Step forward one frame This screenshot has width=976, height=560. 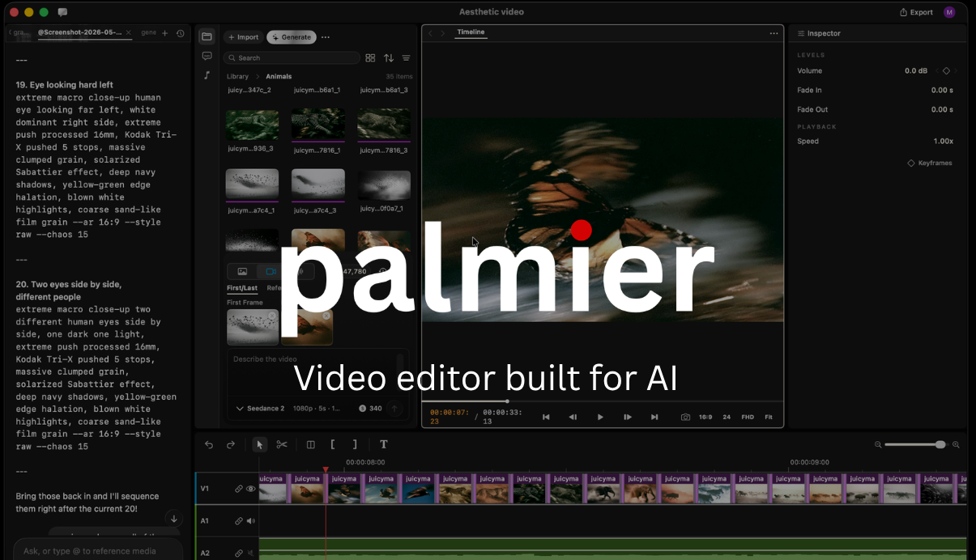628,417
